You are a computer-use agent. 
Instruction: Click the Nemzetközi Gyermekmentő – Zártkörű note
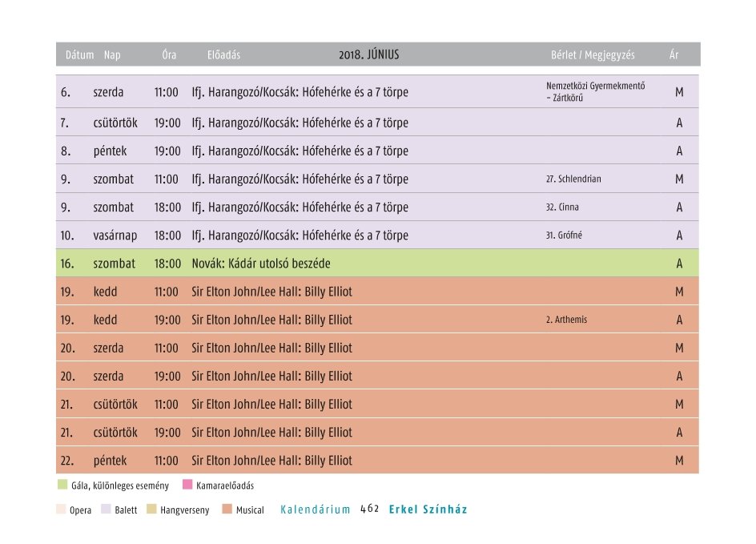tap(595, 92)
